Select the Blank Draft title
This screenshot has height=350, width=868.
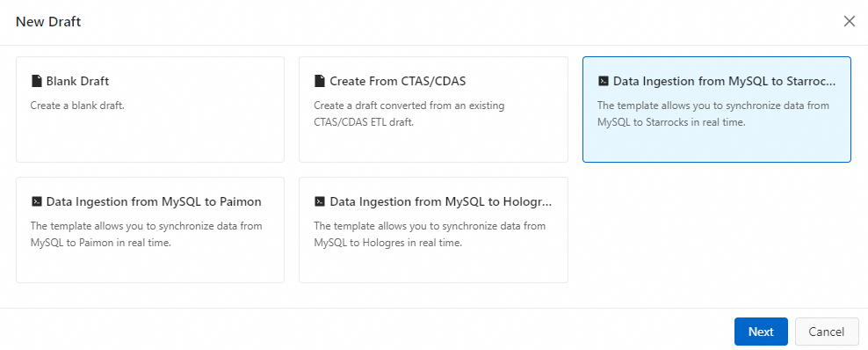(77, 82)
